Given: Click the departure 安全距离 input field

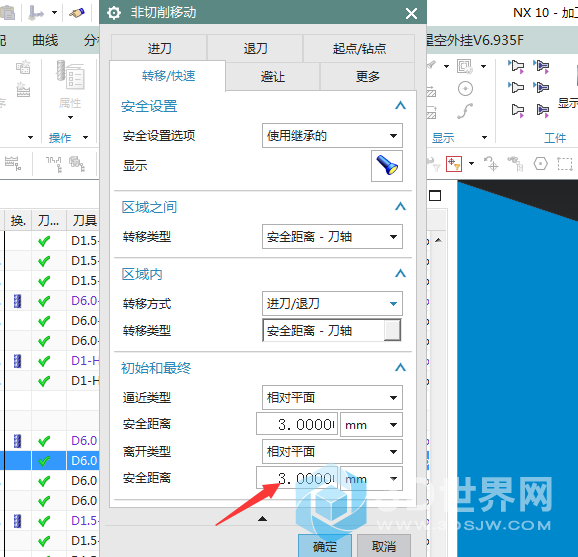Looking at the screenshot, I should 297,478.
